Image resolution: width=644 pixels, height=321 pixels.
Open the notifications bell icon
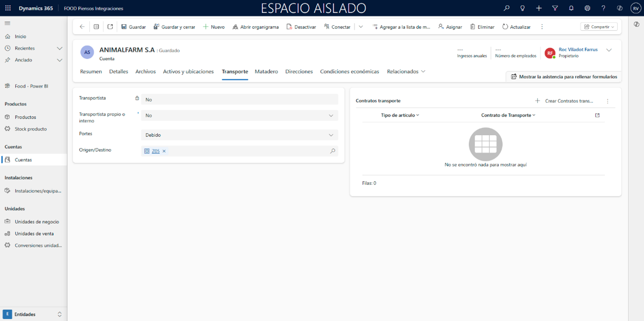tap(571, 8)
